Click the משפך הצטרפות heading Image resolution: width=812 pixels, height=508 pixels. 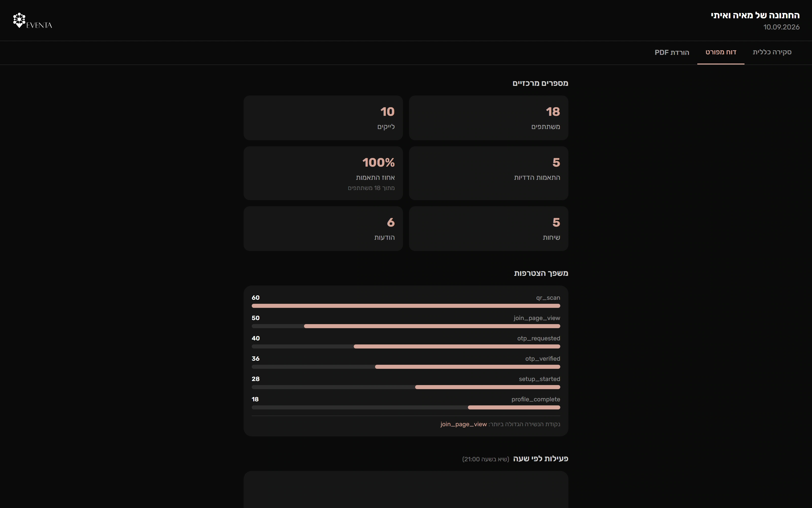[x=541, y=273]
